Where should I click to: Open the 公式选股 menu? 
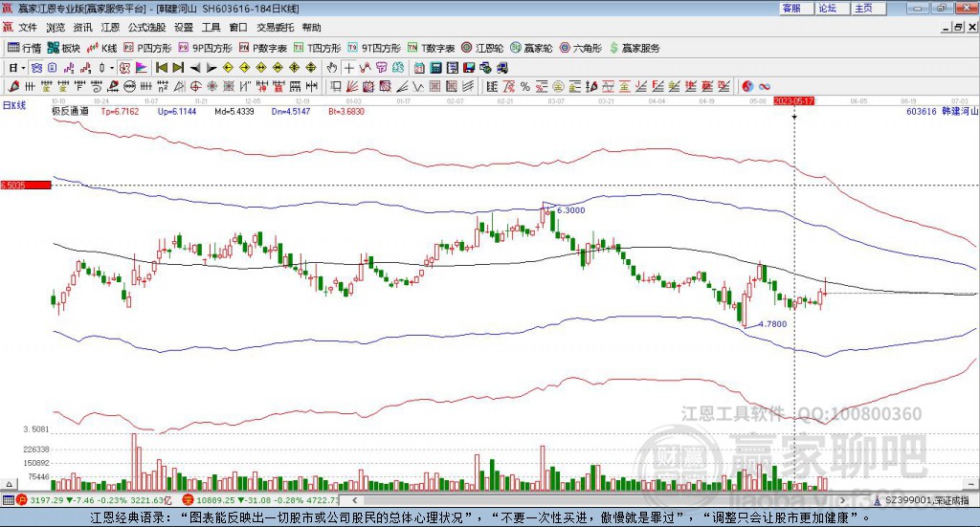[146, 28]
